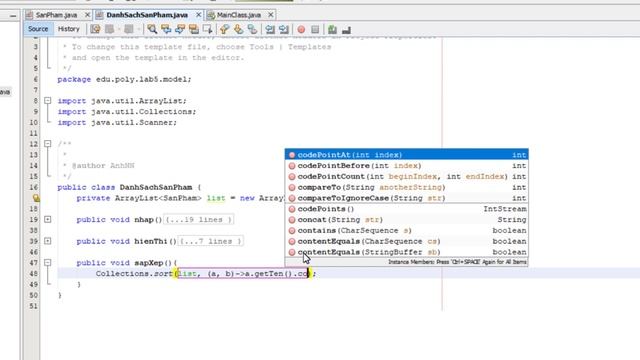Click the Shift Line Left icon
The height and width of the screenshot is (360, 640).
pos(270,29)
